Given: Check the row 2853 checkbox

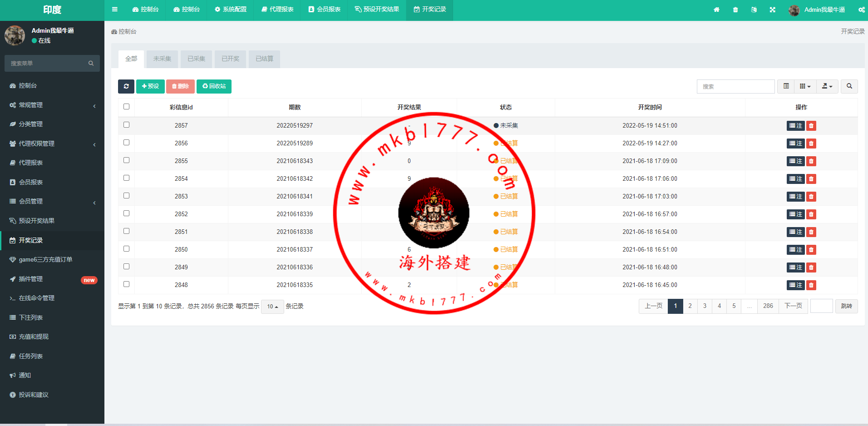Looking at the screenshot, I should [126, 196].
